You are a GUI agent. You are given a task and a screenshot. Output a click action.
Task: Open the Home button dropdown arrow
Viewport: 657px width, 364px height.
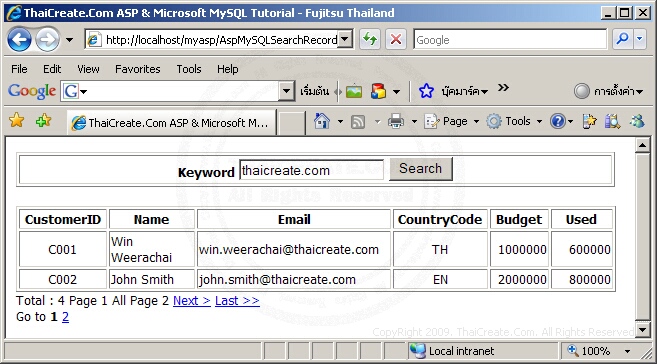click(340, 121)
